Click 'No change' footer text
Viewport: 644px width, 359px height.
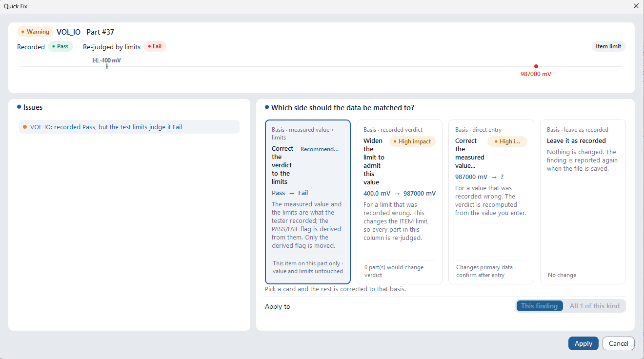point(562,275)
